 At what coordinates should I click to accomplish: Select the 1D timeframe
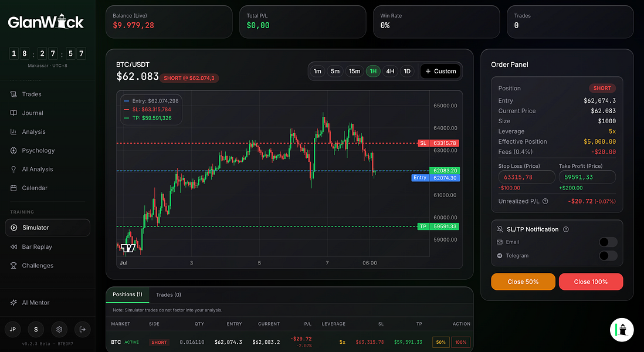coord(407,71)
